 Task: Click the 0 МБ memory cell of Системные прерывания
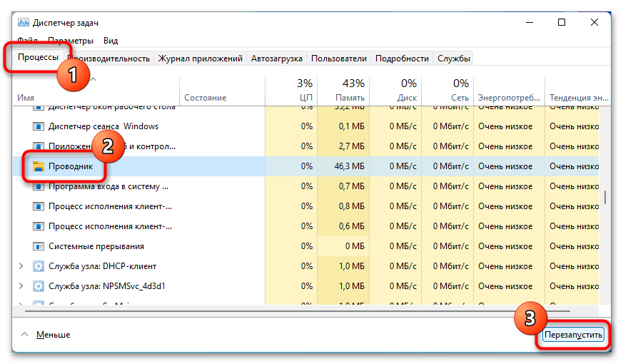click(x=344, y=246)
